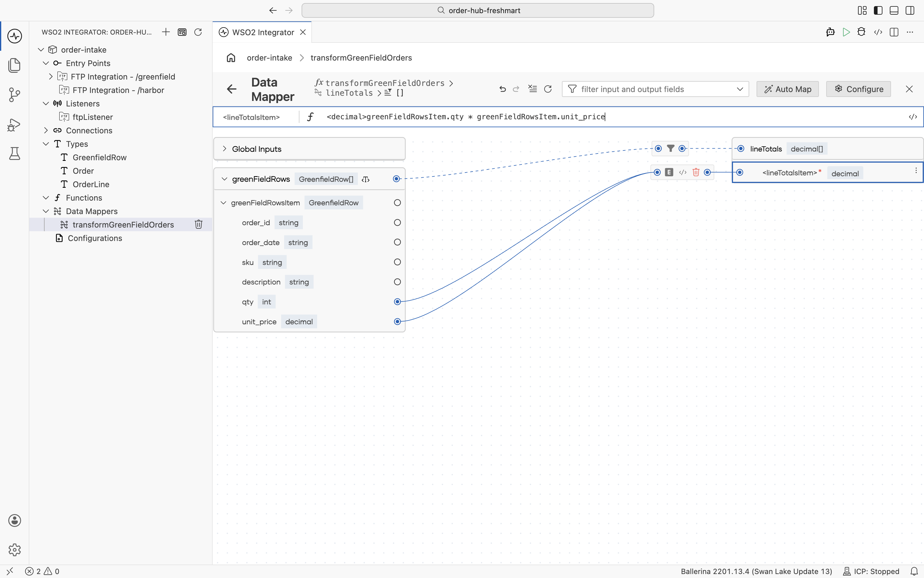This screenshot has width=924, height=578.
Task: Expand FTP Integration - /greenfield entry
Action: pos(51,76)
